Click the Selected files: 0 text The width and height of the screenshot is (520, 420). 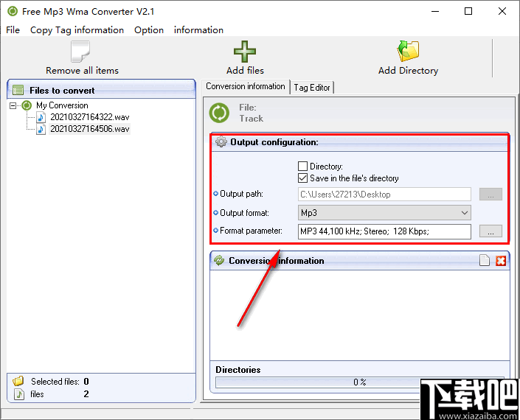[x=60, y=381]
